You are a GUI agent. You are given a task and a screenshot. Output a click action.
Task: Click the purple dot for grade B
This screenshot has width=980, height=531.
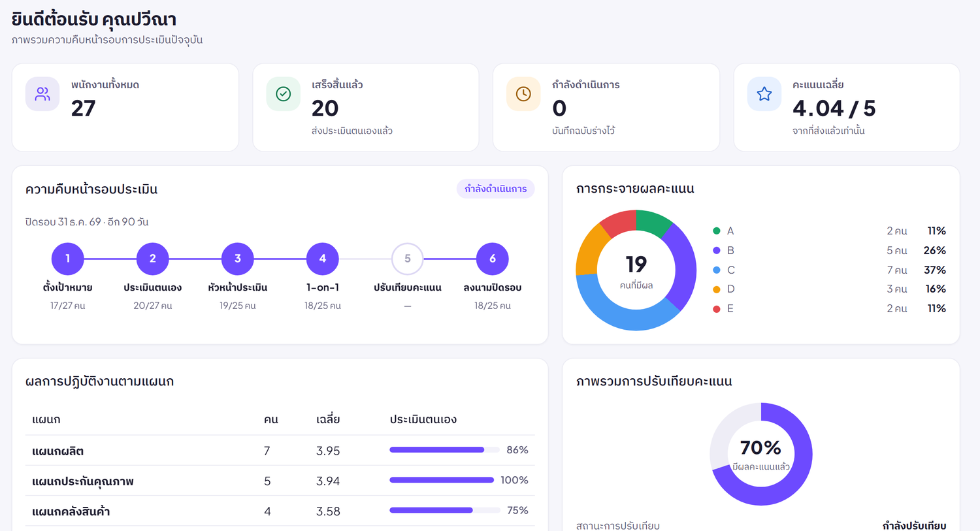click(x=717, y=250)
